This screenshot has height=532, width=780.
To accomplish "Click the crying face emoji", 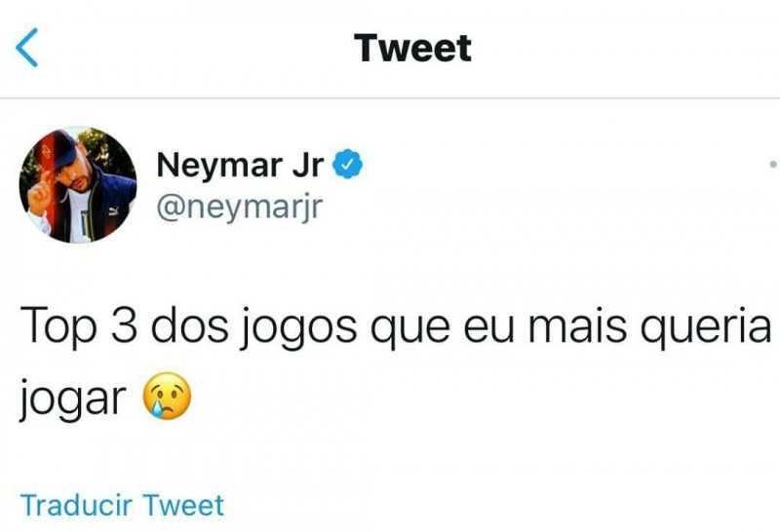I will tap(167, 397).
